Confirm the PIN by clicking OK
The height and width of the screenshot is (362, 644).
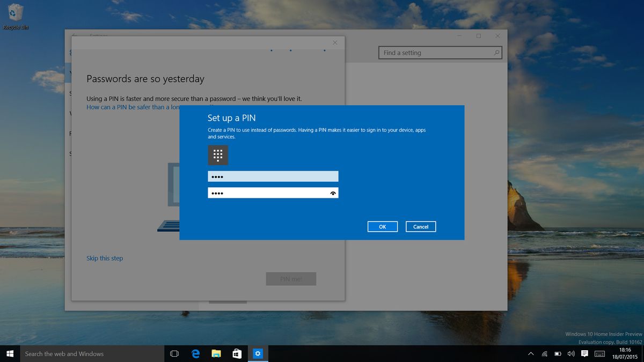pyautogui.click(x=382, y=226)
